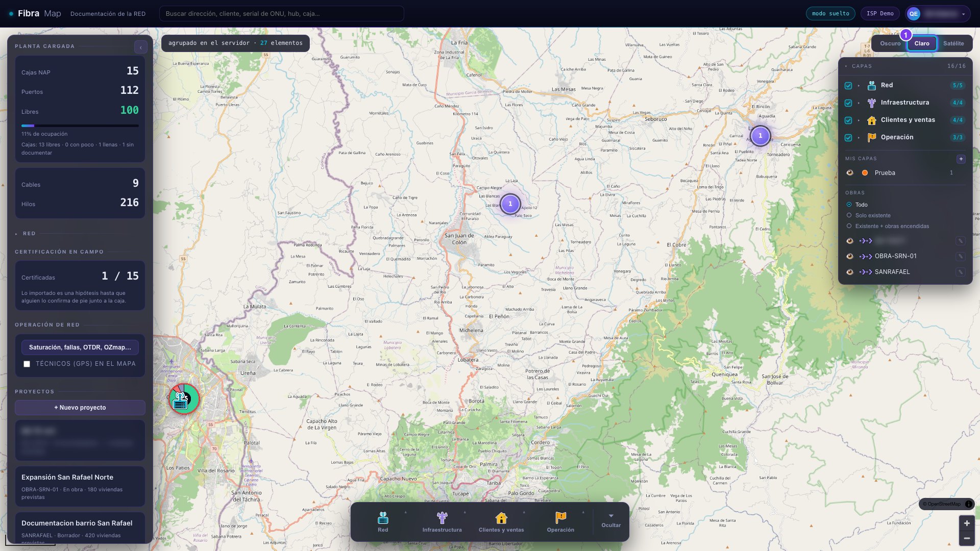
Task: Open Saturación, fallas, OTDR, OZmap button
Action: [x=80, y=347]
